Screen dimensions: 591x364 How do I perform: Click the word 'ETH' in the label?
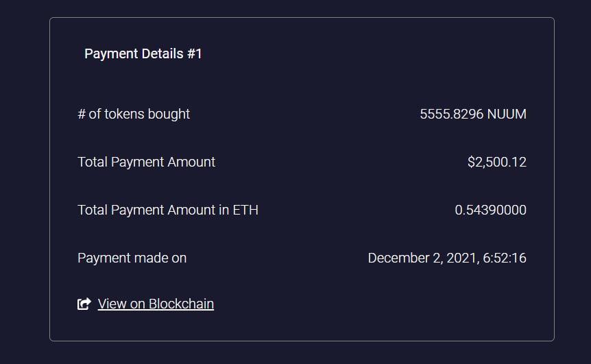coord(245,210)
